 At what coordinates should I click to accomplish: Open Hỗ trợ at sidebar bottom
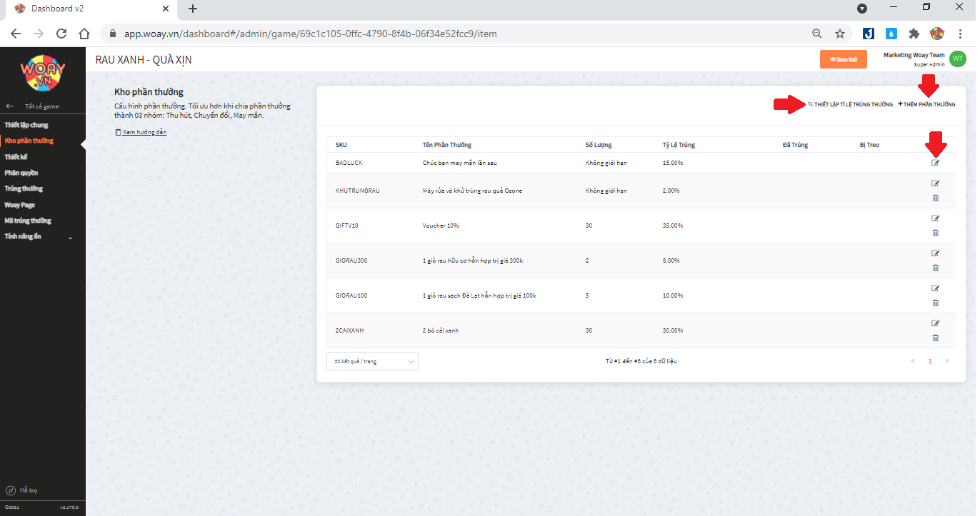(x=21, y=490)
